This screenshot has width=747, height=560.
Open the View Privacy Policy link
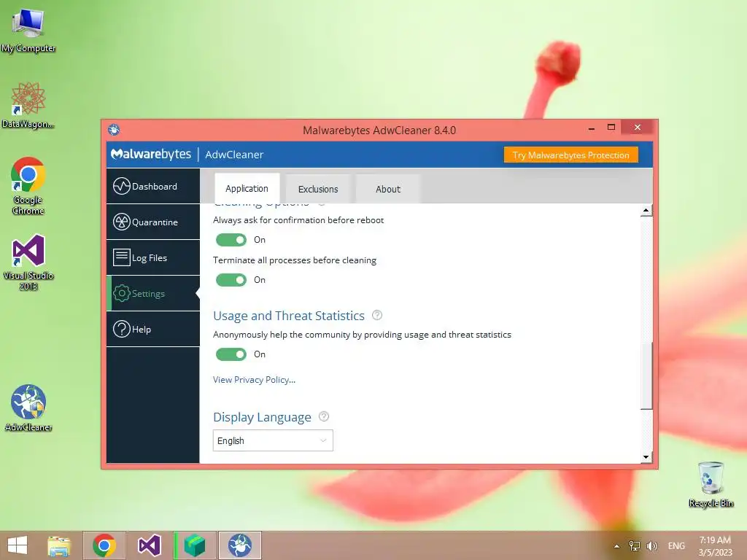click(254, 379)
